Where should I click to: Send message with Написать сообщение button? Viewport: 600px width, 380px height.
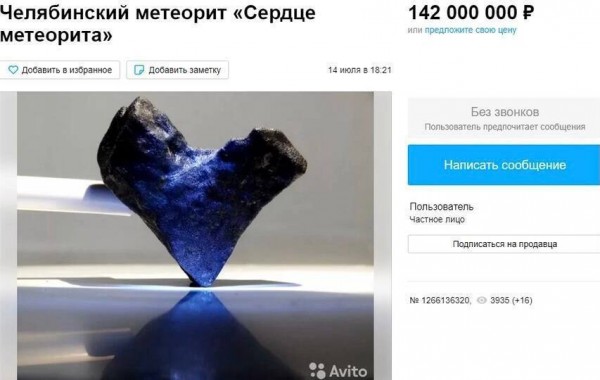pos(504,165)
